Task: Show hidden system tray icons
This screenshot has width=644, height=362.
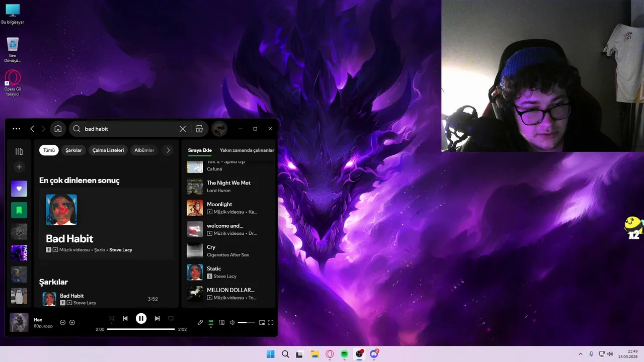Action: tap(580, 354)
